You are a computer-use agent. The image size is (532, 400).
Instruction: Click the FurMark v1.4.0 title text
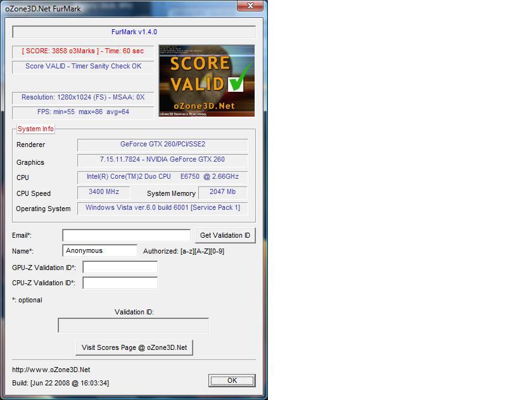pyautogui.click(x=134, y=32)
